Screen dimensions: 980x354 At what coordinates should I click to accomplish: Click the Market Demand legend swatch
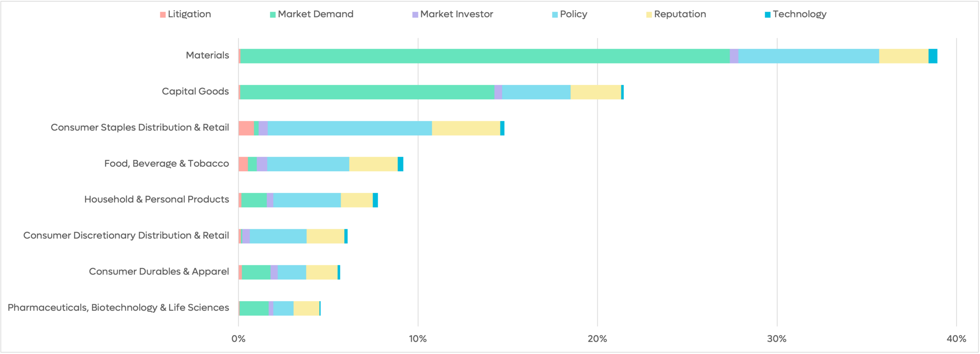click(x=273, y=15)
